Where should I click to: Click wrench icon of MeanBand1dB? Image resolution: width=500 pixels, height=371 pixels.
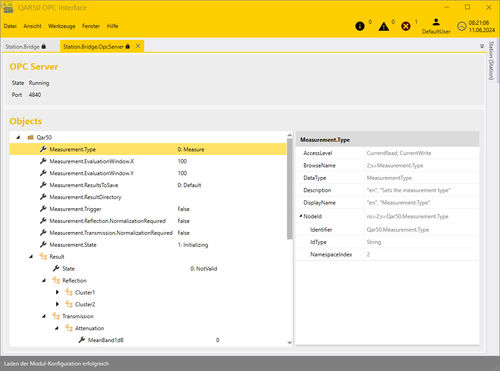[x=82, y=340]
